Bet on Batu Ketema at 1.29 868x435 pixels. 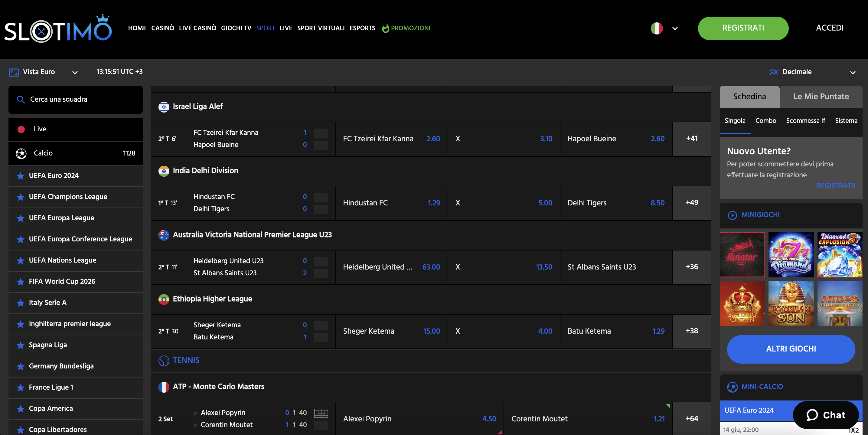coord(616,331)
